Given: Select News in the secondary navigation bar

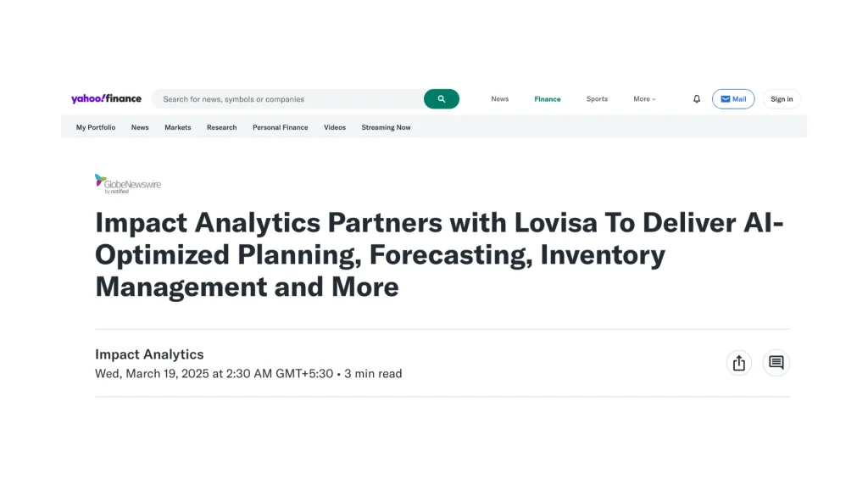Looking at the screenshot, I should click(140, 127).
